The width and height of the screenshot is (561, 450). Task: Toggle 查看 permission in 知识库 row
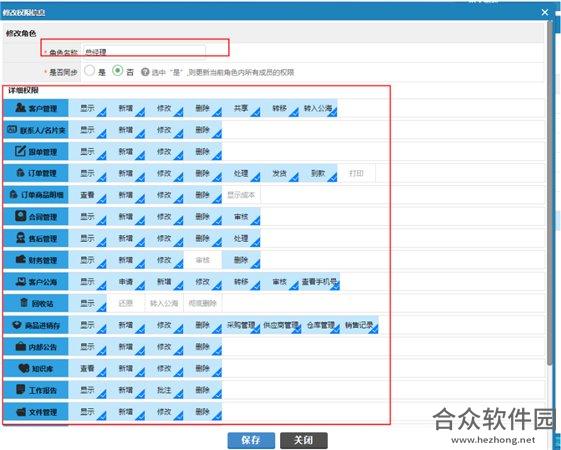click(x=87, y=368)
